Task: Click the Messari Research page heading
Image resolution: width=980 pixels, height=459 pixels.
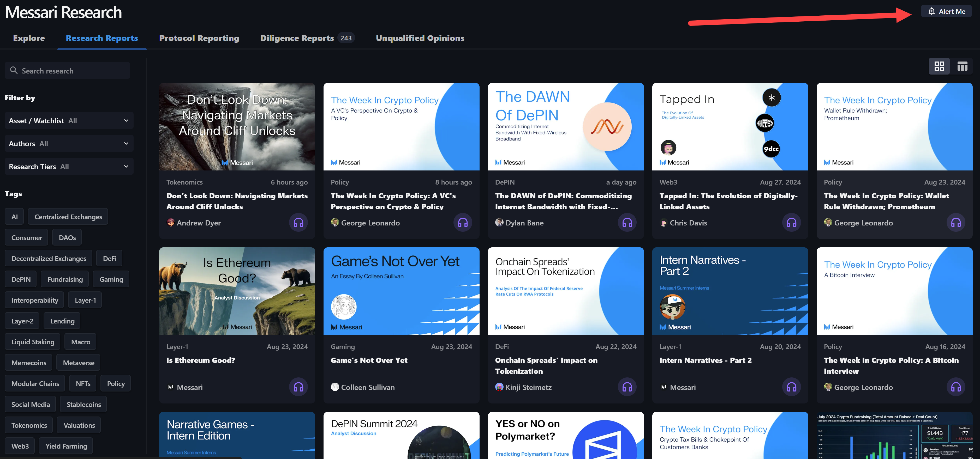Action: point(63,12)
